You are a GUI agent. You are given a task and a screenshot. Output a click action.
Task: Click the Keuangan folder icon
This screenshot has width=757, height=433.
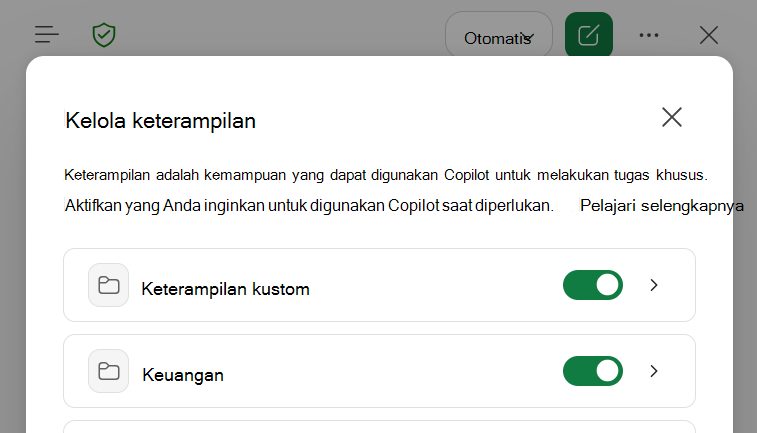(x=109, y=371)
